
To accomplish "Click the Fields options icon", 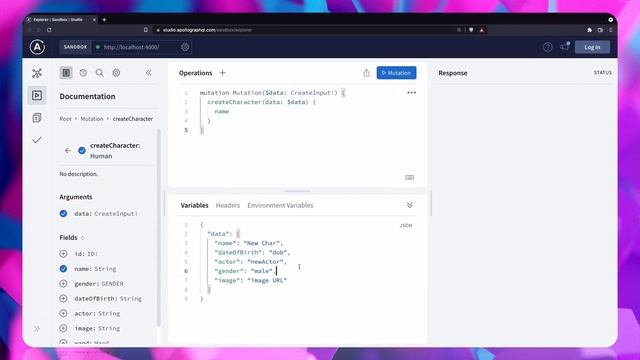I will coord(83,238).
